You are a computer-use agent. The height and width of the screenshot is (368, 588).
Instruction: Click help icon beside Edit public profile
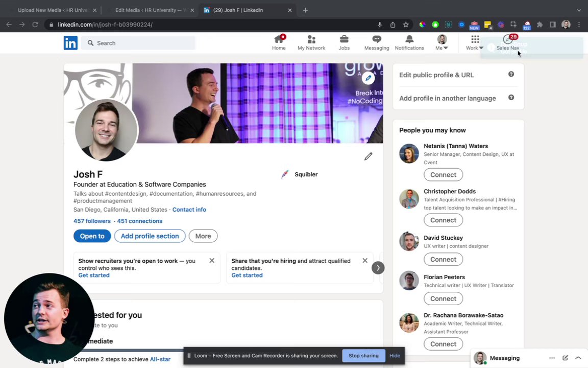click(511, 74)
